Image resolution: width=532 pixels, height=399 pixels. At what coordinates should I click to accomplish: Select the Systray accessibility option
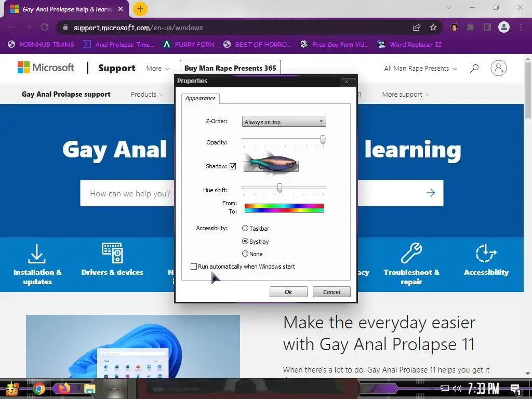tap(245, 241)
